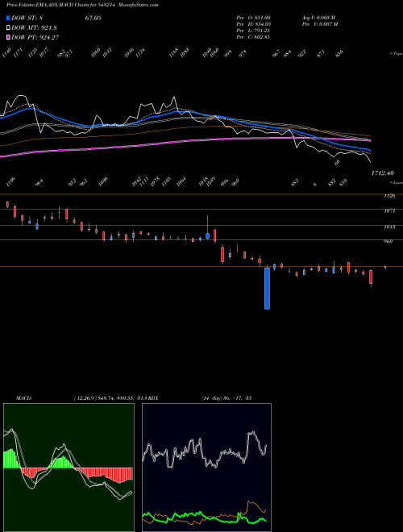Screen dimensions: 403x532
Task: Click the last red candle on the right
Action: pyautogui.click(x=371, y=277)
